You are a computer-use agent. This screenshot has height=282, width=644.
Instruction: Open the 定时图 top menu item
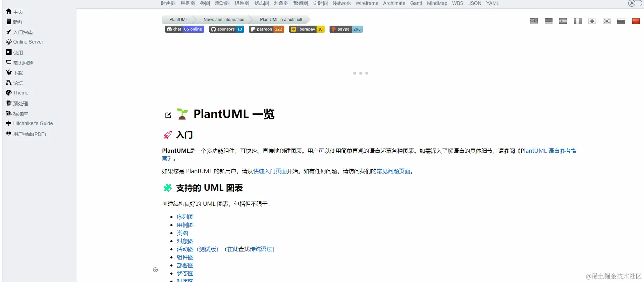pos(320,3)
